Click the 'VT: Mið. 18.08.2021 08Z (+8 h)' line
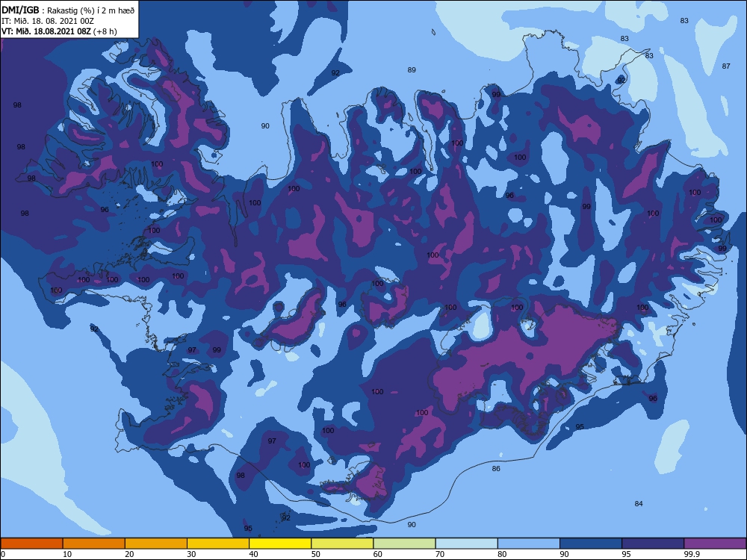Image resolution: width=747 pixels, height=560 pixels. click(59, 31)
